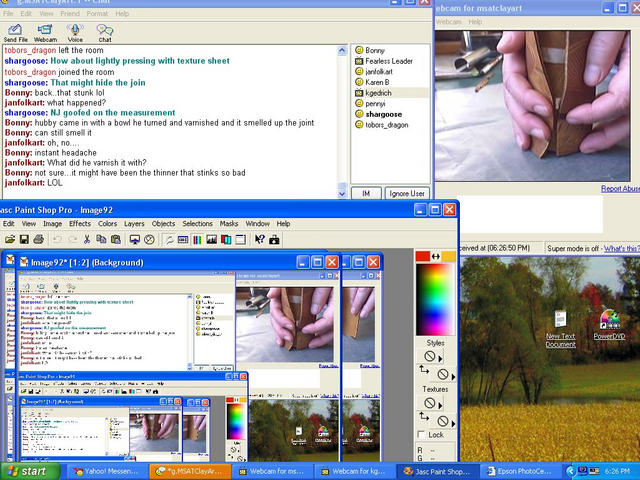Open the Layers menu
640x480 pixels.
[x=134, y=224]
